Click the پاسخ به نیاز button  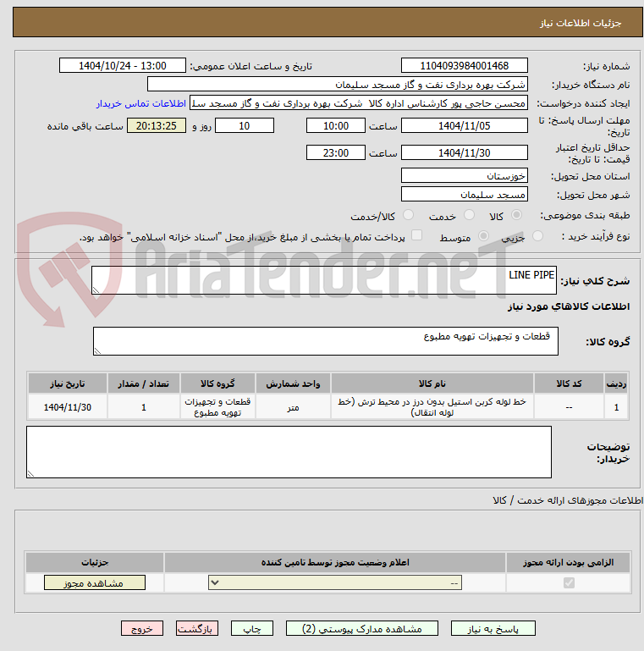tap(493, 629)
